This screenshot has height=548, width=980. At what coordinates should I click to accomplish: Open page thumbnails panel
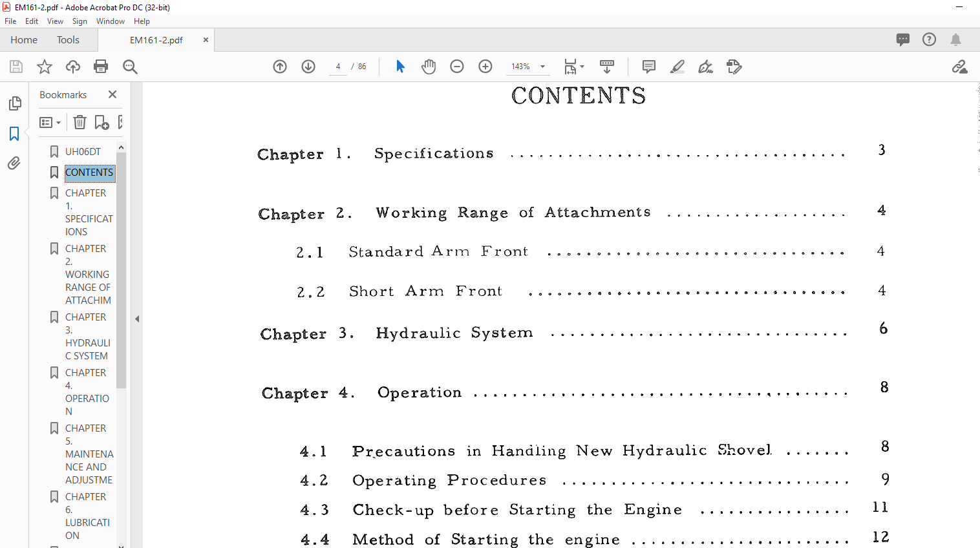14,103
